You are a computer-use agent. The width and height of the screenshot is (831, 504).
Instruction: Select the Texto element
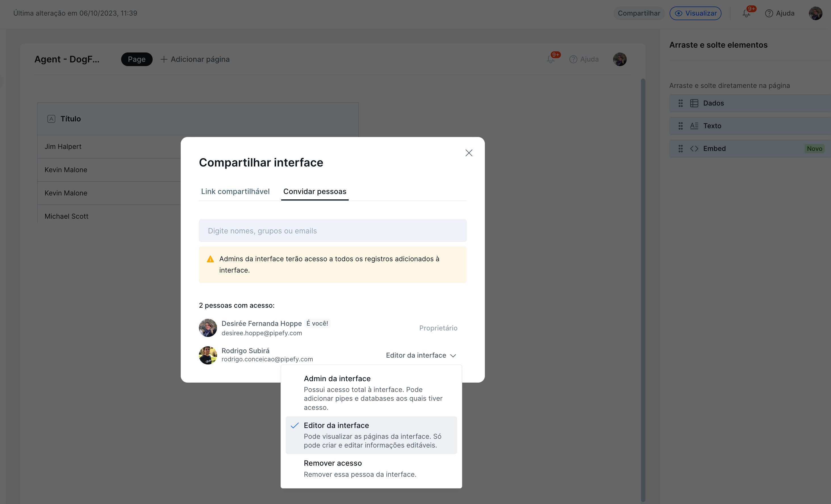pyautogui.click(x=750, y=126)
